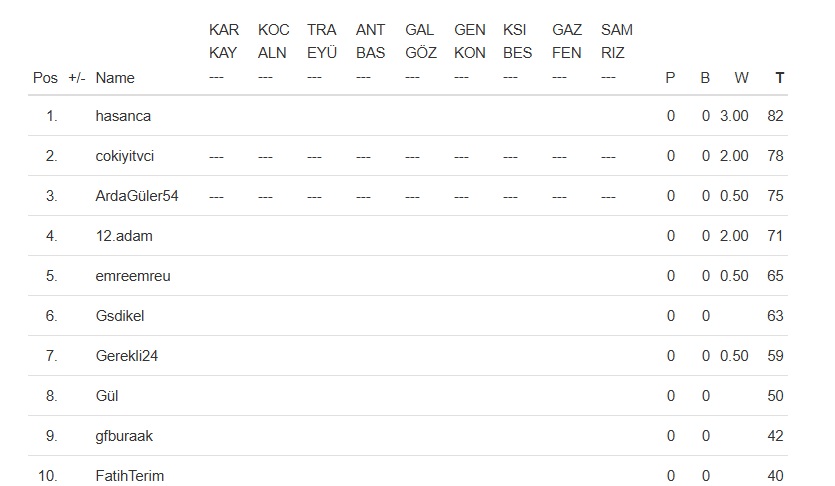Screen dimensions: 835x486
Task: Open Gül's row name
Action: pos(107,396)
